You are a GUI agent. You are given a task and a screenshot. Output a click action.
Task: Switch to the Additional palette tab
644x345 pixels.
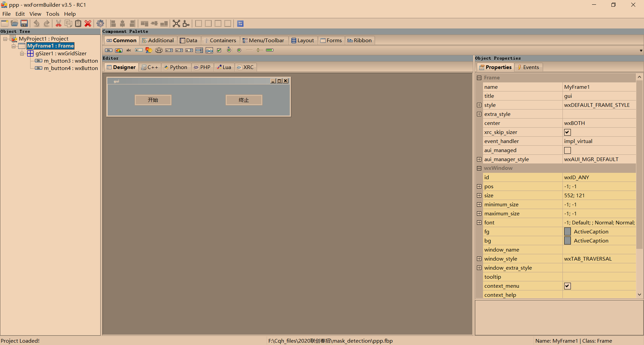coord(158,41)
